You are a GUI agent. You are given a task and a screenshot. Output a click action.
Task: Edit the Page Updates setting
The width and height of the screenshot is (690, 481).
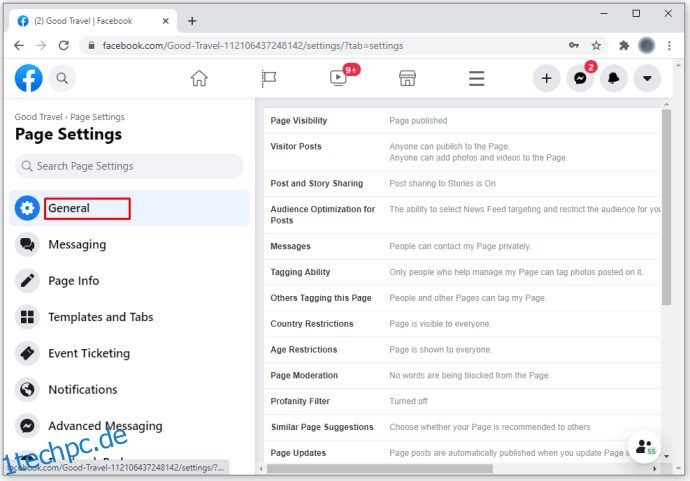(x=462, y=452)
